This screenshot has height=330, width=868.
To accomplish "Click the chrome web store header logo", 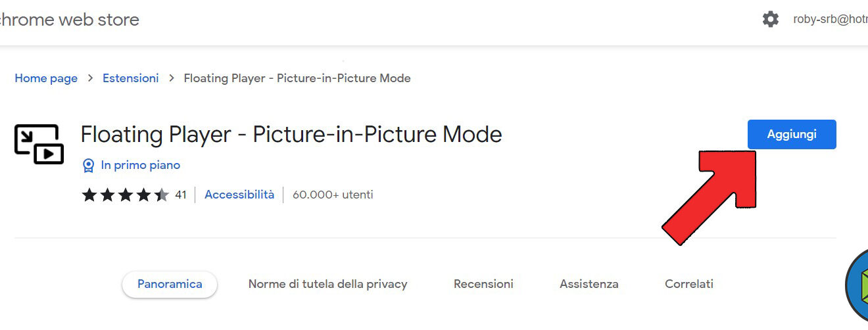I will [x=68, y=20].
